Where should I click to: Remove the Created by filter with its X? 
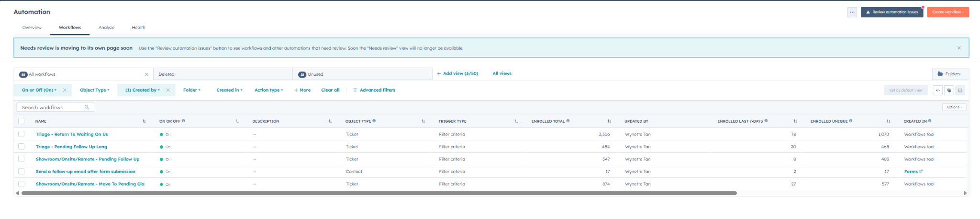tap(168, 90)
